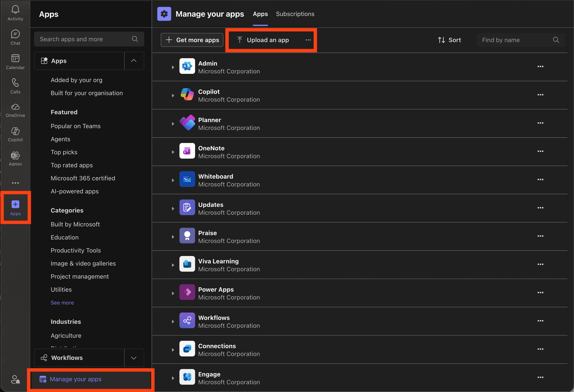Open Productivity Tools category
The image size is (574, 392).
(x=76, y=250)
